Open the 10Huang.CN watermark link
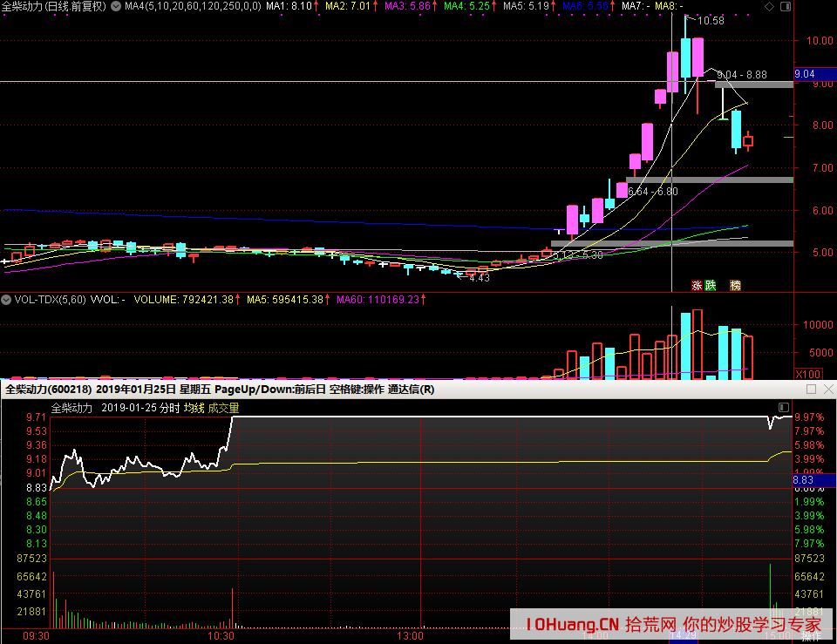 coord(573,624)
